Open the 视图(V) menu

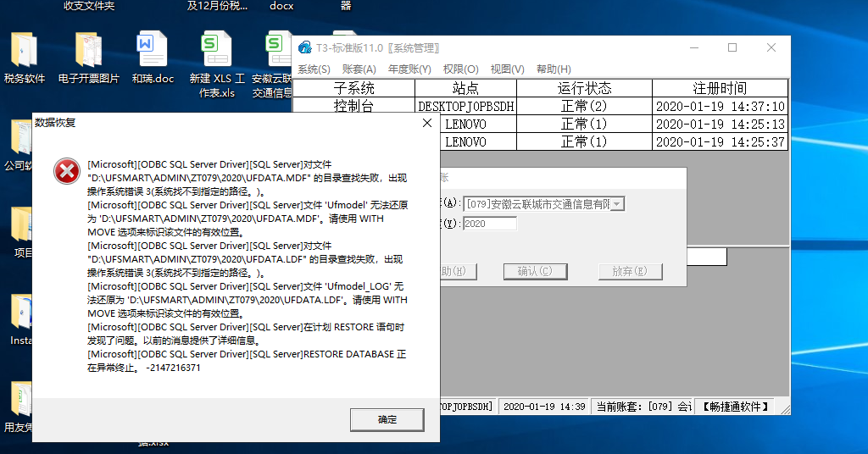coord(507,69)
